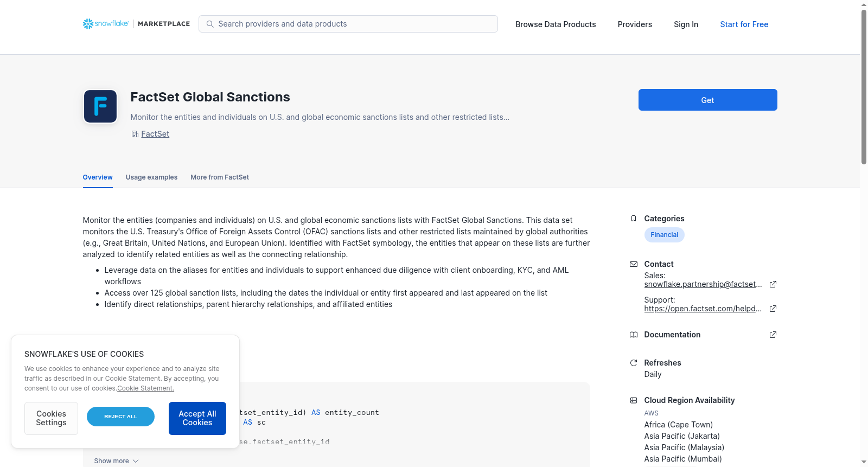Click the Contact envelope icon
This screenshot has height=467, width=868.
click(x=633, y=264)
